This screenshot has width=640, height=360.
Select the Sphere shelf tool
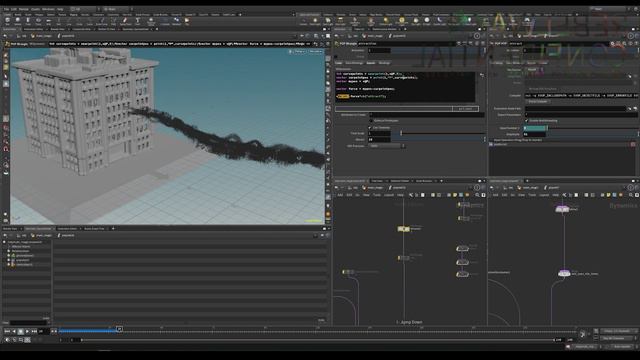[x=18, y=21]
